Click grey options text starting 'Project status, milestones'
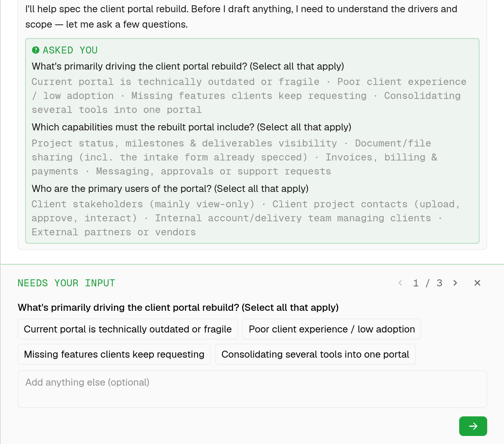The image size is (504, 444). coord(234,157)
